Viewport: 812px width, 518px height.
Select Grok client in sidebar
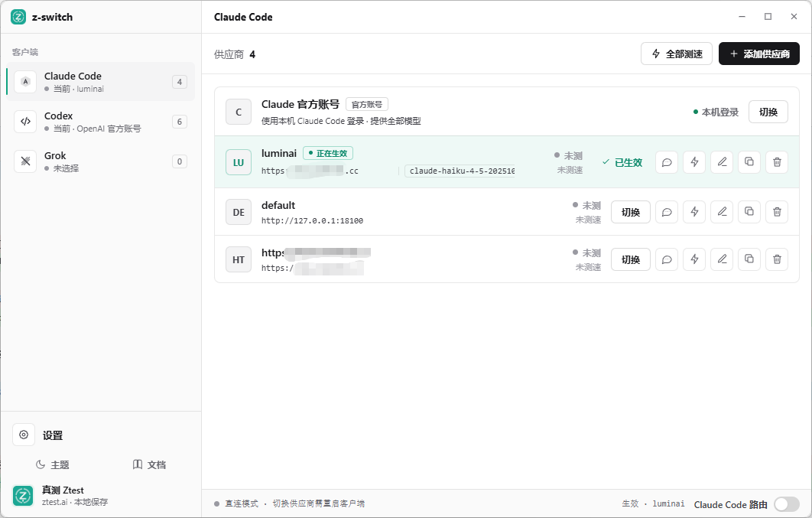click(100, 161)
